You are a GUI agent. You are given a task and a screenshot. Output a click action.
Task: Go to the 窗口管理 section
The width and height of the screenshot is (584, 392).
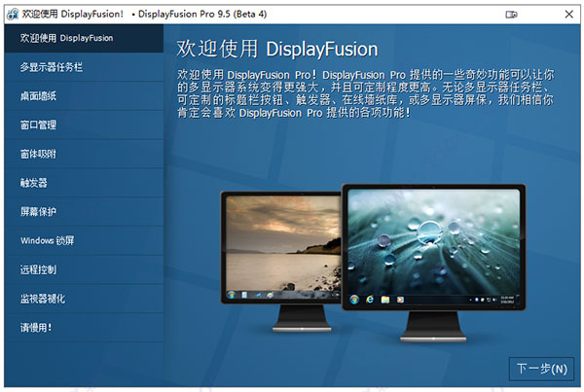(x=84, y=125)
